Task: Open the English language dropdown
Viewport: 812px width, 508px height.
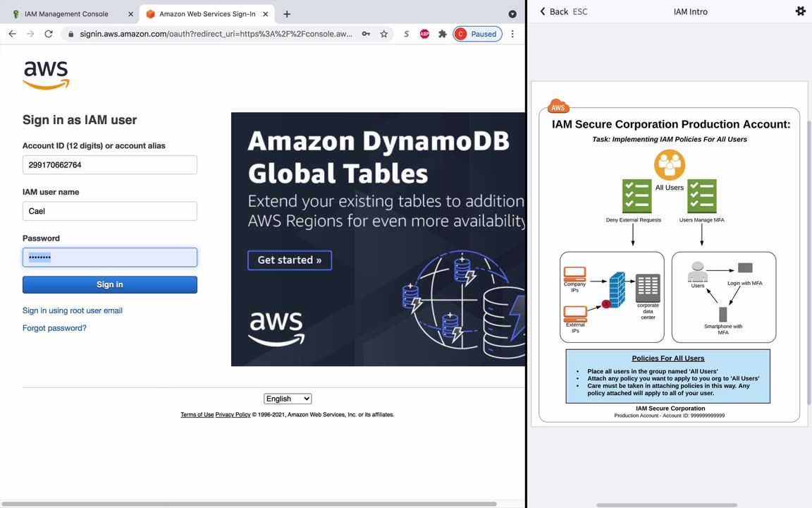Action: coord(288,399)
